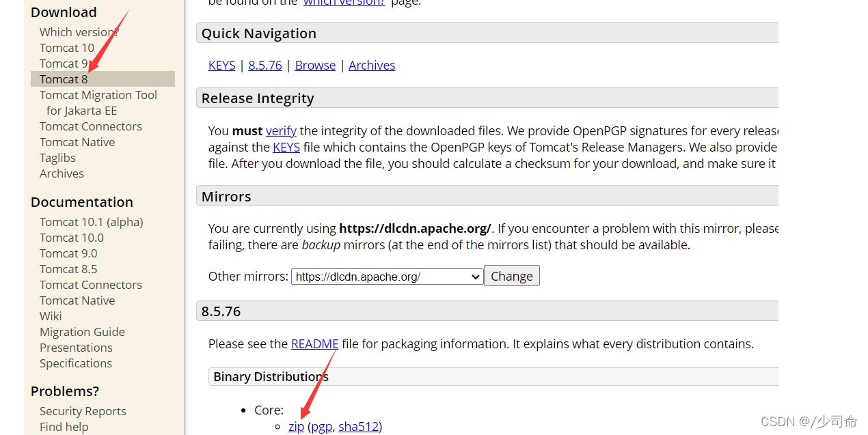
Task: Click the 'Problems?' sidebar heading
Action: [65, 391]
